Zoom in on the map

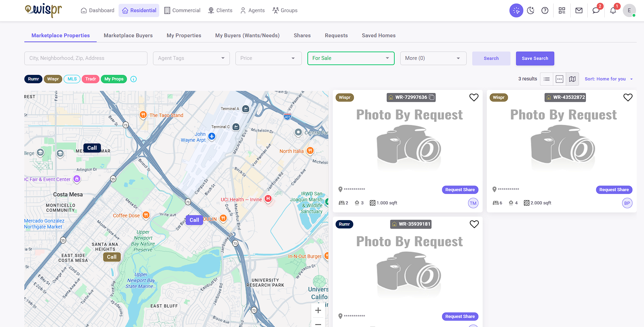tap(318, 310)
